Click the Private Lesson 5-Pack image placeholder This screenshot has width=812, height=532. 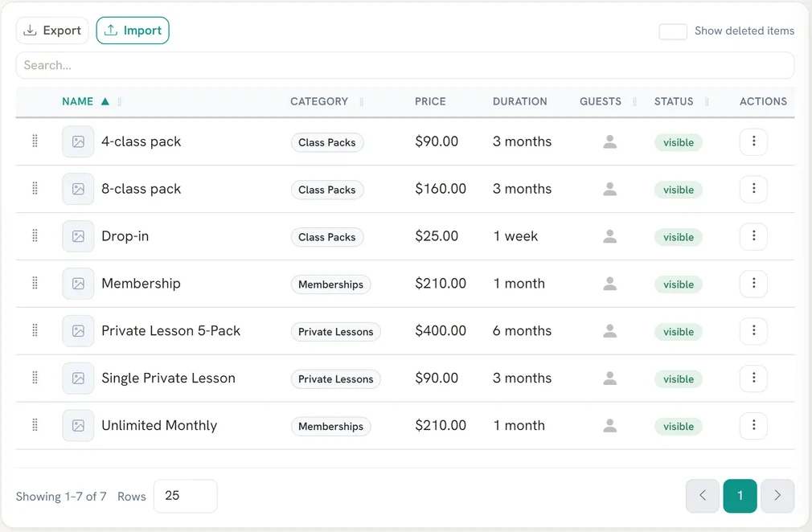coord(78,330)
